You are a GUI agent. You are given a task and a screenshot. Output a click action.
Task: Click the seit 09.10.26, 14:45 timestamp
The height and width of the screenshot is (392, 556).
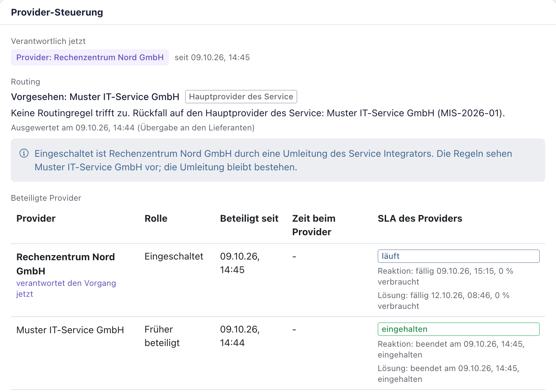(212, 57)
